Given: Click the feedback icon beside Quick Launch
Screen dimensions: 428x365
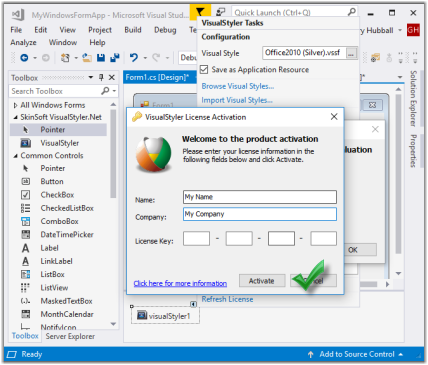Looking at the screenshot, I should point(220,12).
